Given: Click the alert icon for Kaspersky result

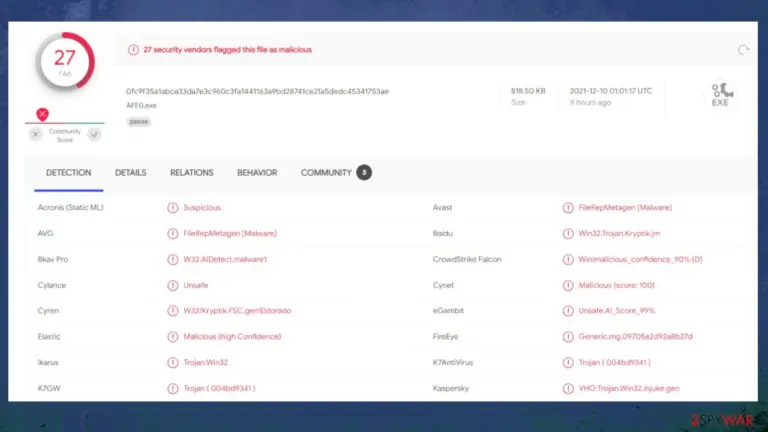Looking at the screenshot, I should 568,388.
